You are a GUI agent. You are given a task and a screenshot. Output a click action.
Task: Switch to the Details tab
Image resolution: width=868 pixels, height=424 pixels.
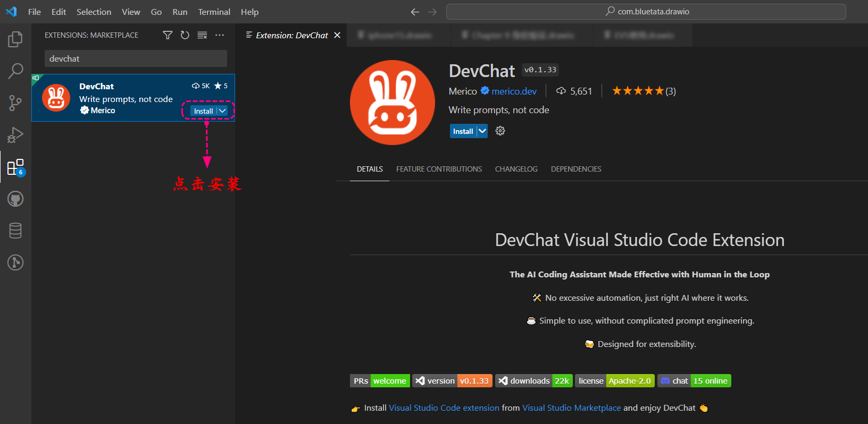[370, 169]
